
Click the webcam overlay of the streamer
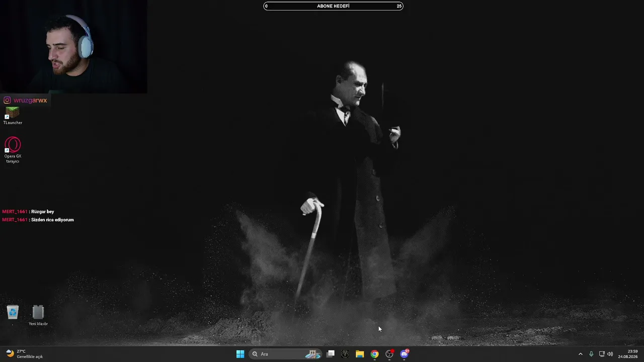coord(73,47)
